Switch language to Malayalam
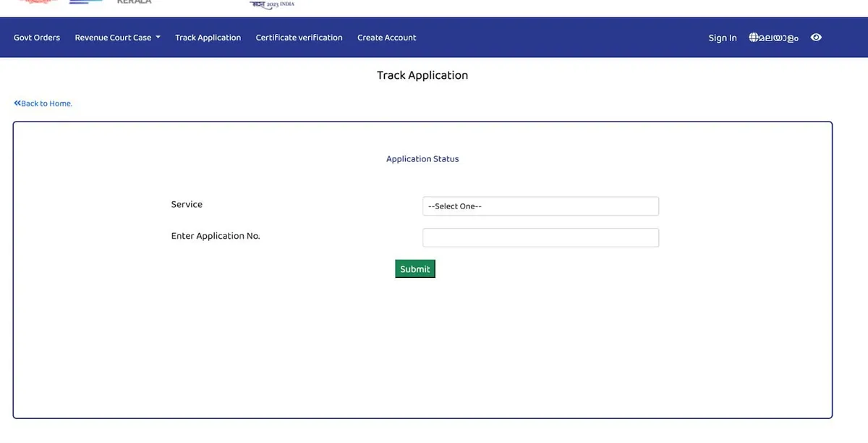The height and width of the screenshot is (443, 868). pyautogui.click(x=774, y=37)
